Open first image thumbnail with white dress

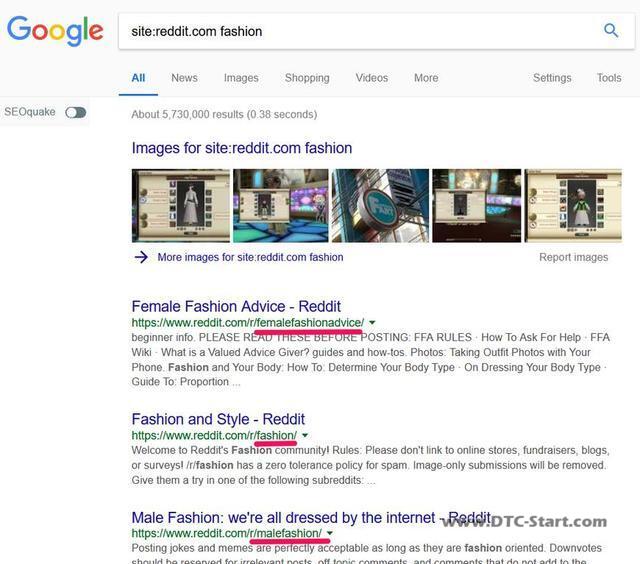click(181, 206)
